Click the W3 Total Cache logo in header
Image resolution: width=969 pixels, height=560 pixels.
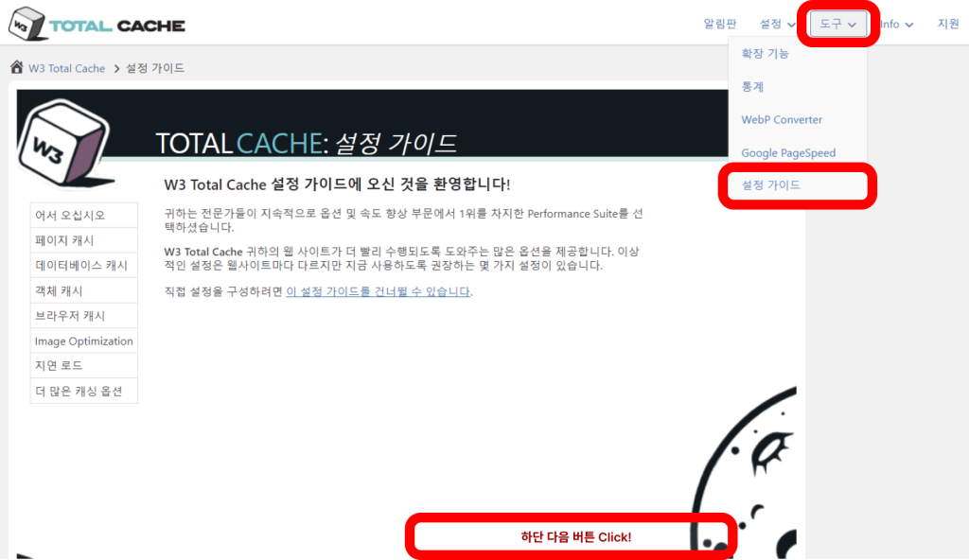tap(97, 24)
